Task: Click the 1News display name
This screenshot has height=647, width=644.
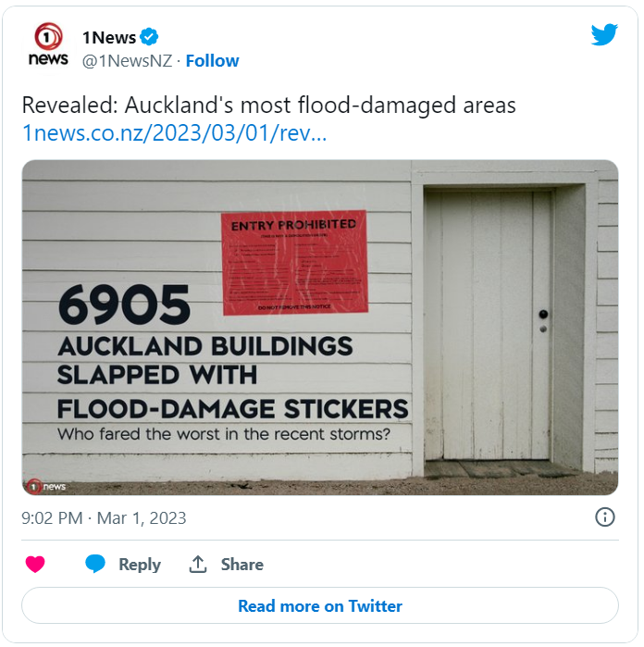Action: click(x=108, y=37)
